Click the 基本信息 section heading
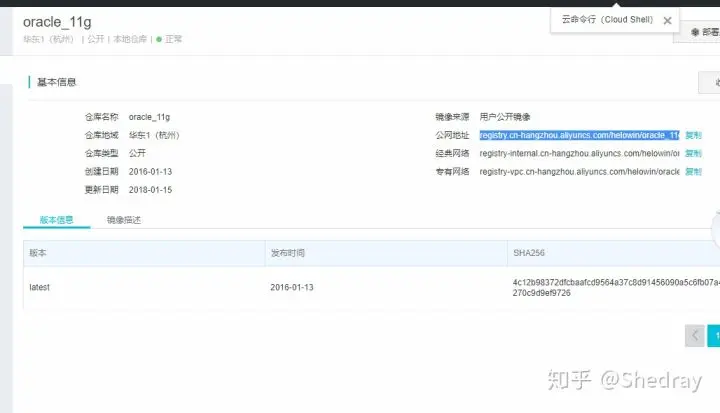This screenshot has width=720, height=413. tap(56, 82)
